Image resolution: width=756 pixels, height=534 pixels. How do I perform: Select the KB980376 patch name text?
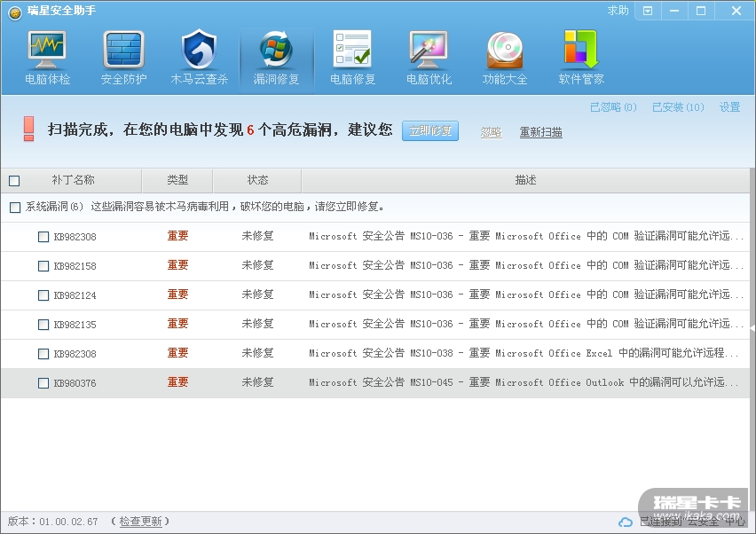tap(75, 383)
